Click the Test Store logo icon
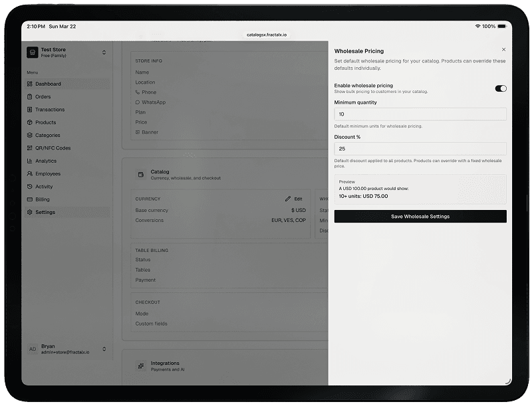The height and width of the screenshot is (408, 532). (31, 52)
